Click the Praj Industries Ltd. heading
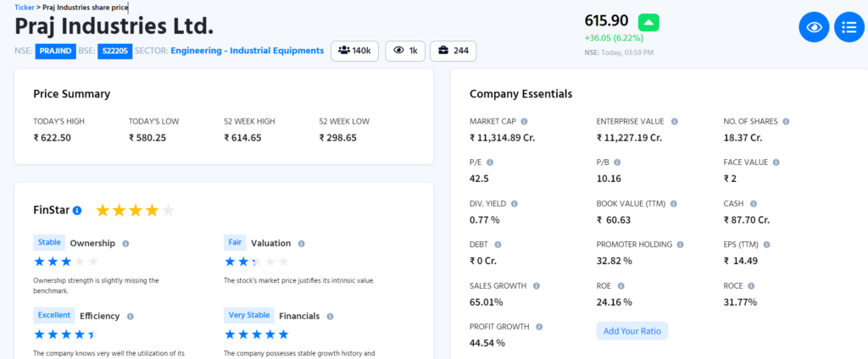Screen dimensions: 868x359 point(114,26)
